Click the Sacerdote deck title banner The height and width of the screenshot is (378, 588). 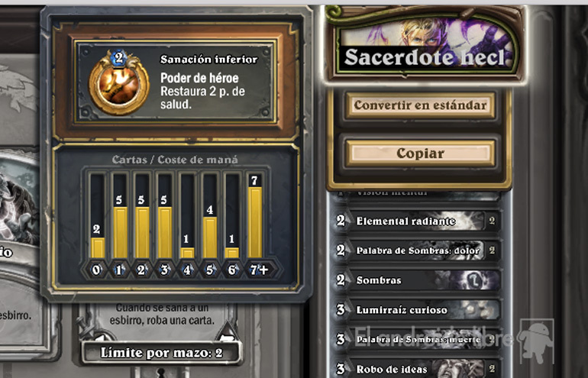coord(425,44)
